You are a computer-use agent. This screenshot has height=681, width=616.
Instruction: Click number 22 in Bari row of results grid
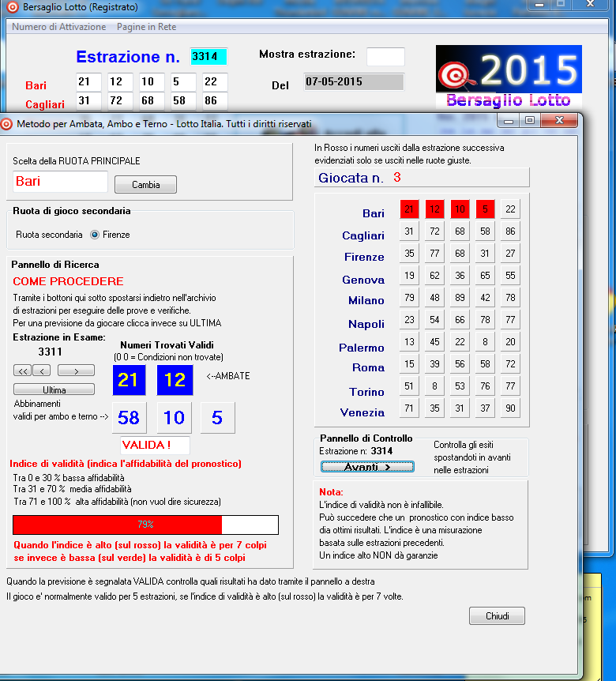[x=510, y=209]
